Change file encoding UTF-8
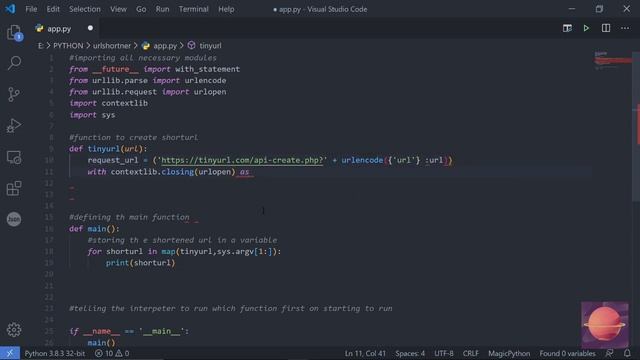Viewport: 640px width, 360px height. pos(444,353)
